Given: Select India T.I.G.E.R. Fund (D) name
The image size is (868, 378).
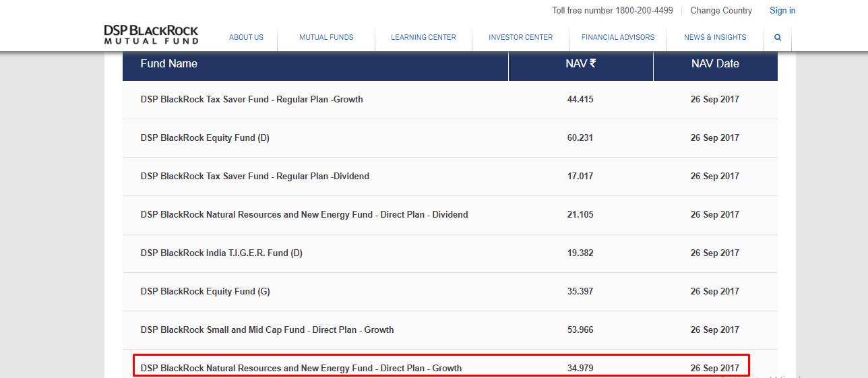Looking at the screenshot, I should point(222,253).
